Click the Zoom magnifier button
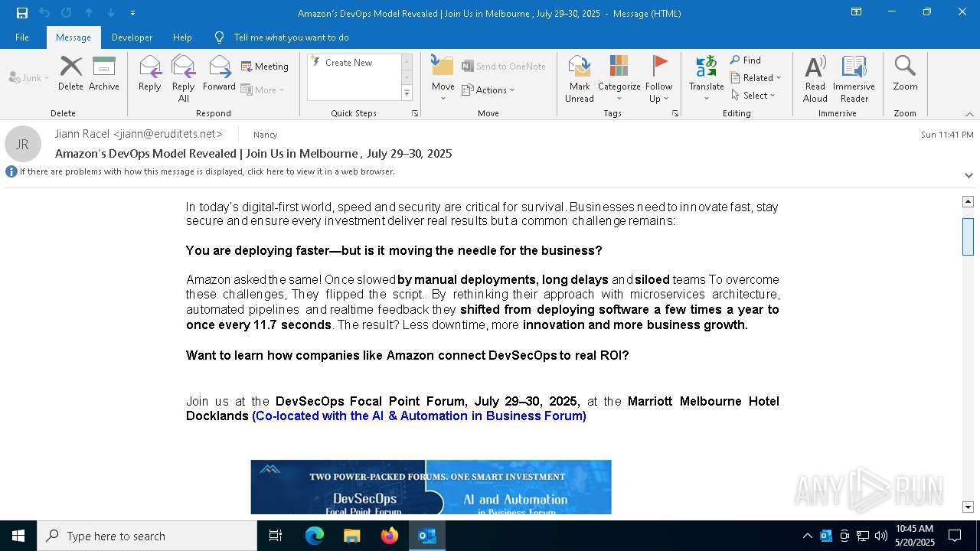980x551 pixels. [x=905, y=73]
